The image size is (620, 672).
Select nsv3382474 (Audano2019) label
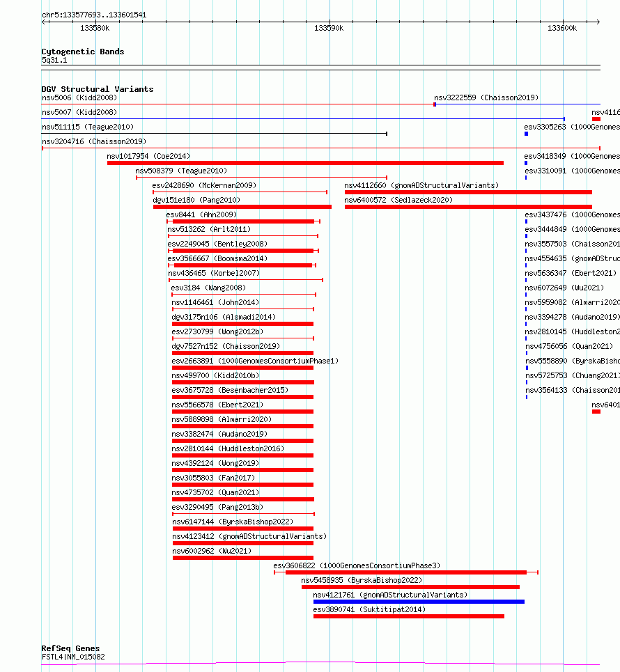pos(219,434)
